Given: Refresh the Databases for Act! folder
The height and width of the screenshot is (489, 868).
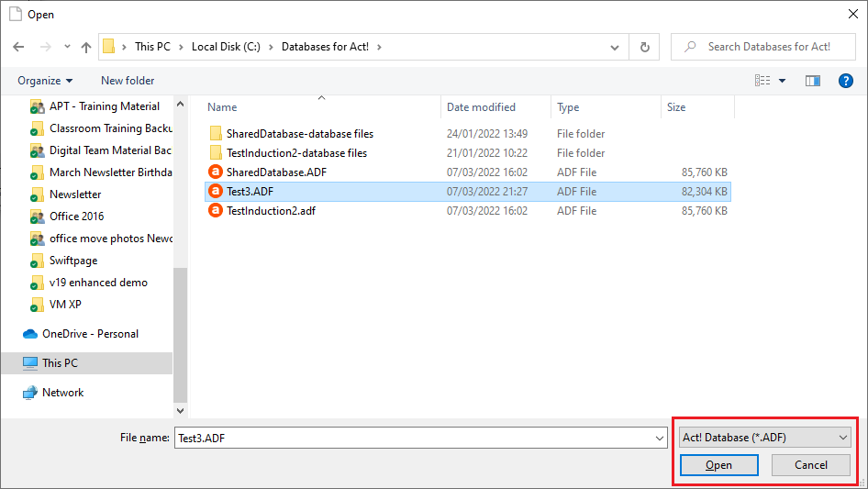Looking at the screenshot, I should [644, 47].
